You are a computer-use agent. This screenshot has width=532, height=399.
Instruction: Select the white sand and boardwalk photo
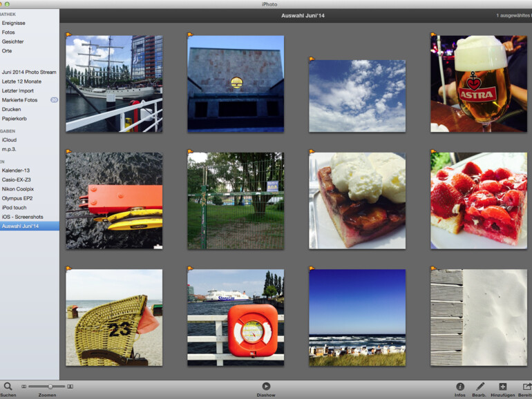click(x=479, y=318)
